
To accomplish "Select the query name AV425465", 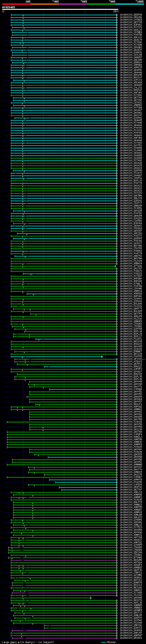I will [8, 7].
